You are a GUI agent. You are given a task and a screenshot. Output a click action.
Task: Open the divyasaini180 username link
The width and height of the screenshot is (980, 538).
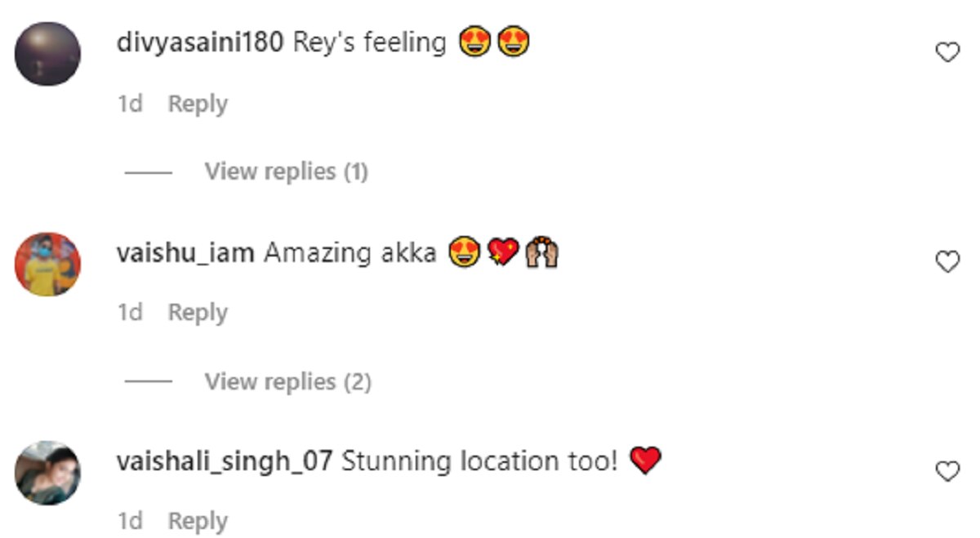click(x=200, y=42)
